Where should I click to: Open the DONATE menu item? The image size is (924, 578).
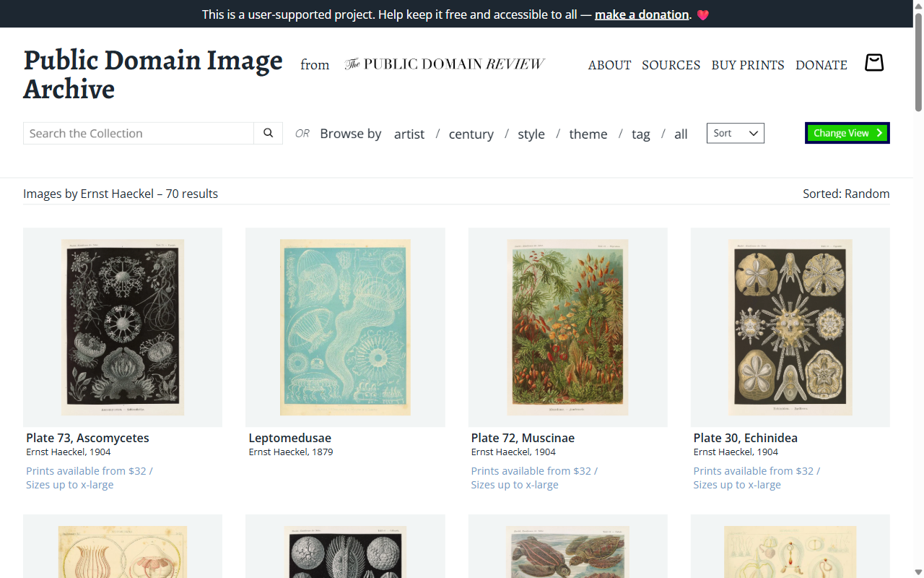821,65
